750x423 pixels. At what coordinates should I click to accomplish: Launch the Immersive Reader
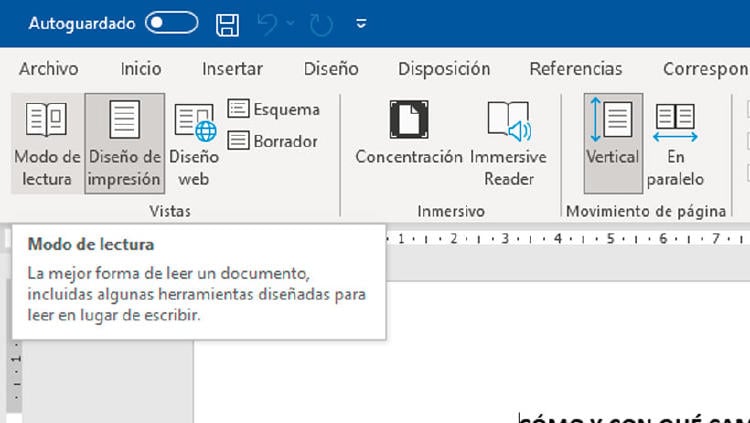click(508, 144)
